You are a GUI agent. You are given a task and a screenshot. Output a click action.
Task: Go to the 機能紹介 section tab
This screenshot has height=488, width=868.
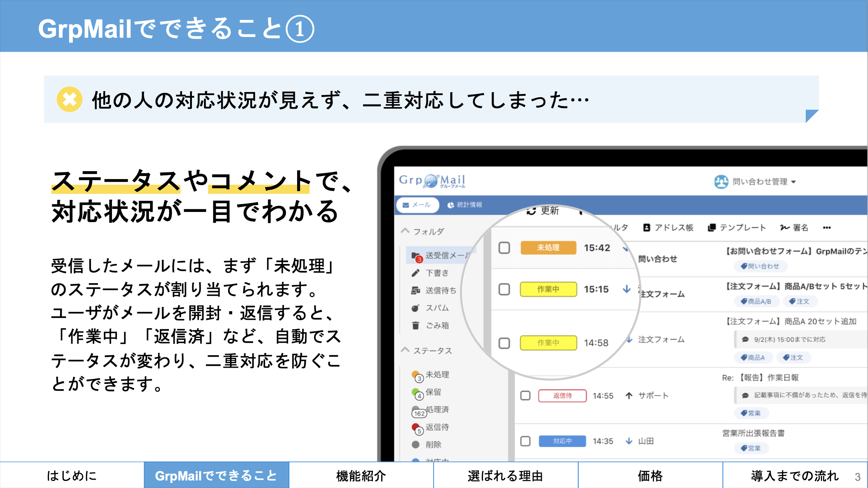click(x=361, y=475)
